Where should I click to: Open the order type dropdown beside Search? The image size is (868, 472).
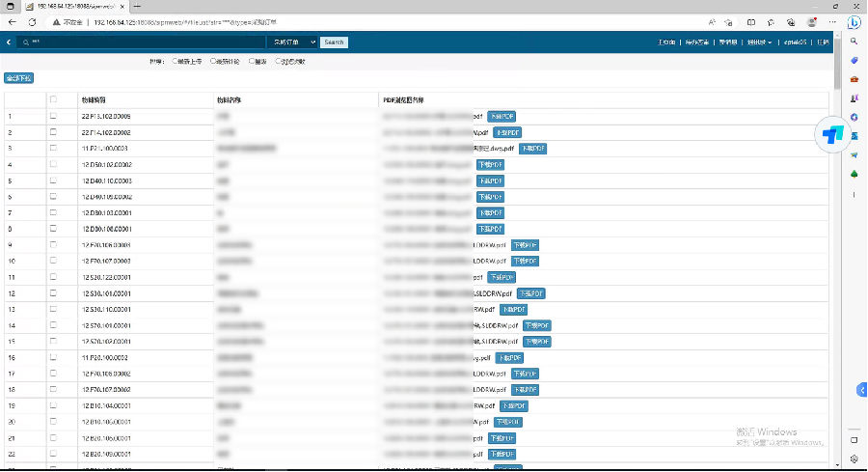293,42
